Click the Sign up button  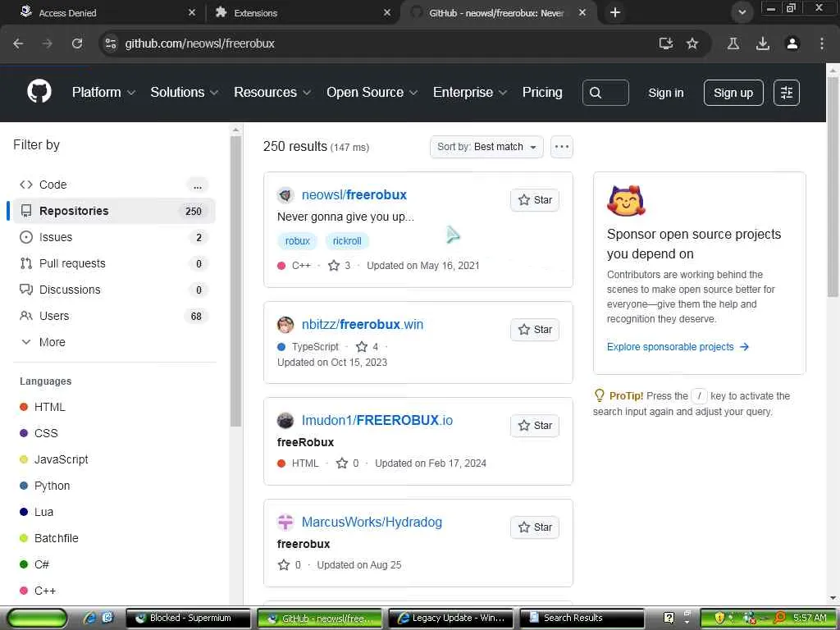pos(733,93)
